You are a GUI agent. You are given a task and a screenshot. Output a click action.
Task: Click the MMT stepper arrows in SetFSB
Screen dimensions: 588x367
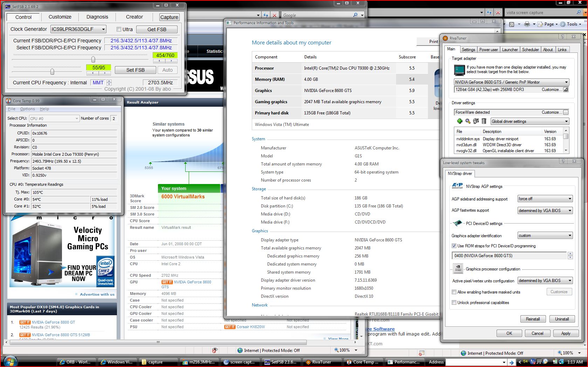click(109, 83)
